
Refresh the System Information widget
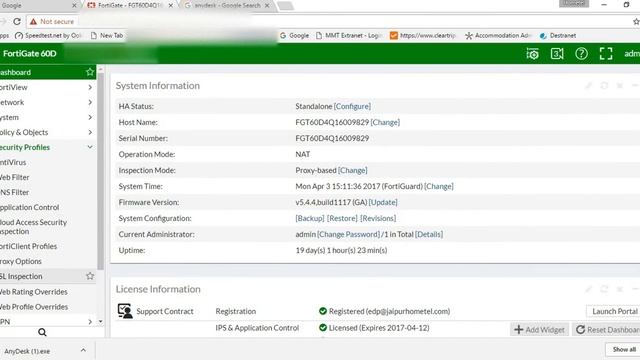604,85
